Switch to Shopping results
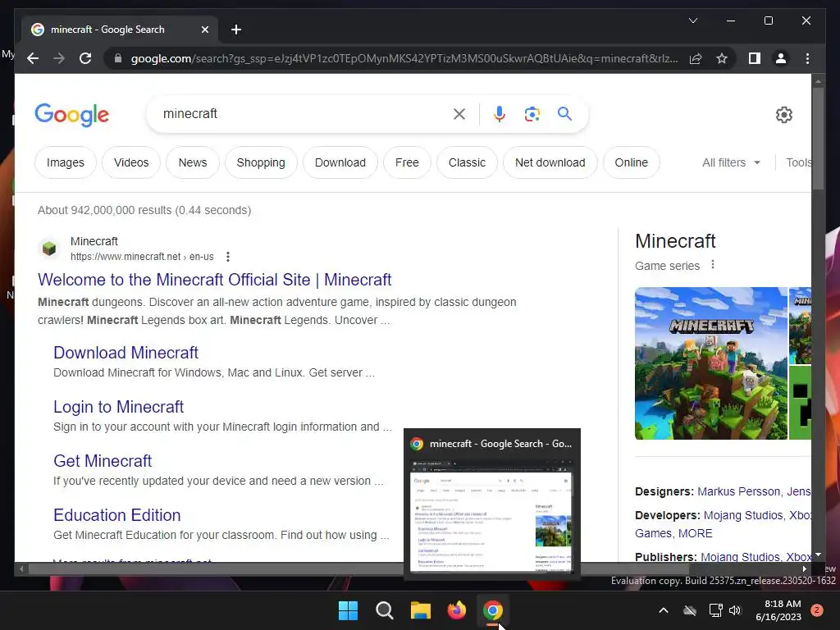 coord(261,162)
